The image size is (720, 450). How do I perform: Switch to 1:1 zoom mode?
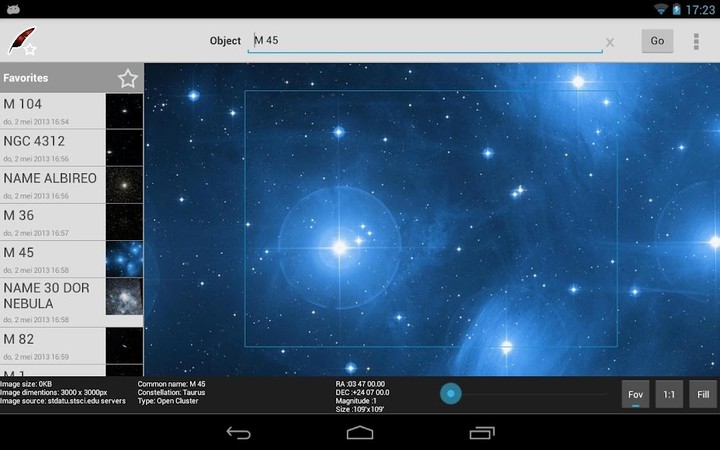669,394
